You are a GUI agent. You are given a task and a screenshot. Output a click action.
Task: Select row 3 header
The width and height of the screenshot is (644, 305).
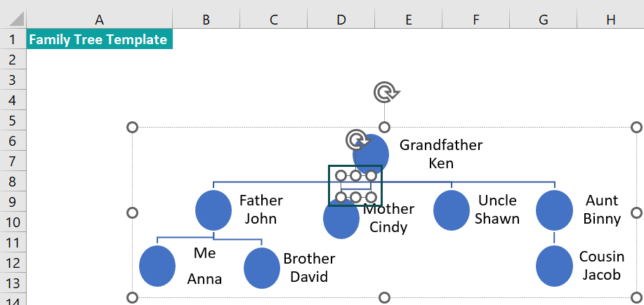(x=13, y=79)
